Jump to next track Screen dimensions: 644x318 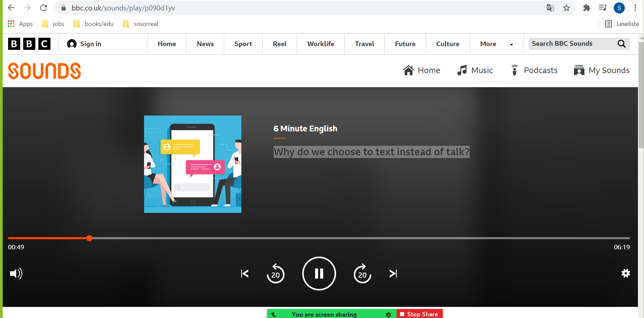click(393, 274)
